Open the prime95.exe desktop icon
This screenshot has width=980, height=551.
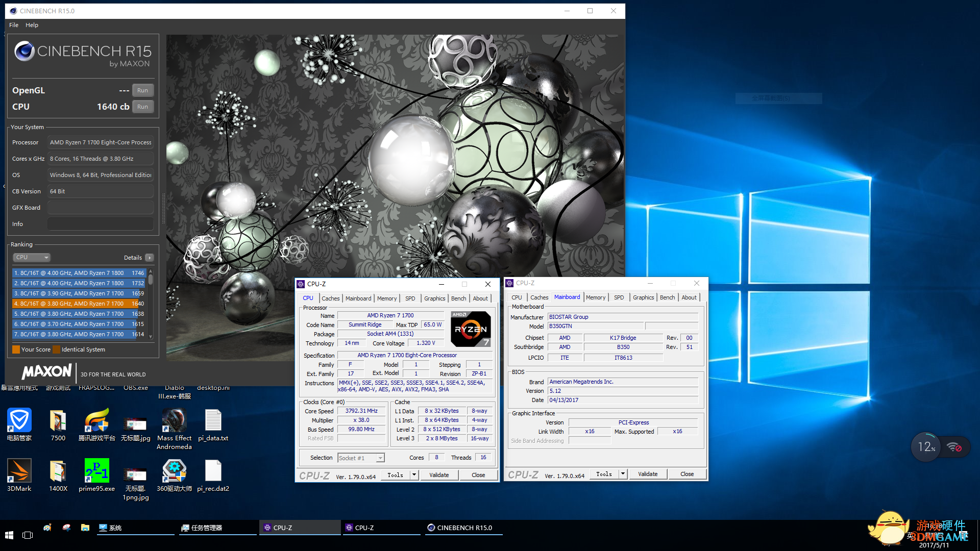pos(96,470)
